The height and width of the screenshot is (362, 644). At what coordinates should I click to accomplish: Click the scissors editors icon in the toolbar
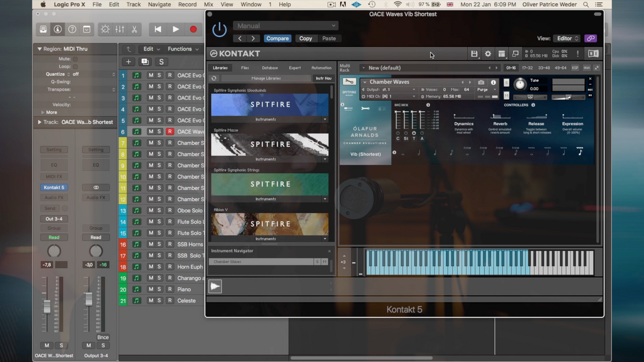point(134,29)
